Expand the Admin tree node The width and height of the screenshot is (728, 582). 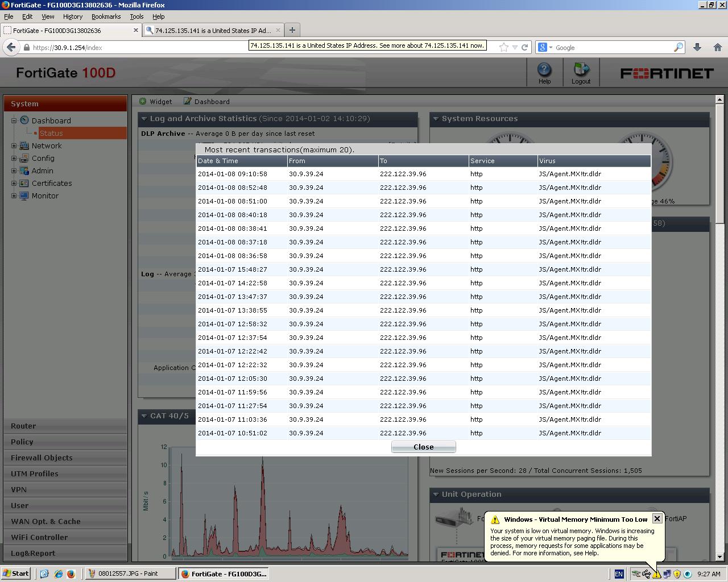pyautogui.click(x=14, y=171)
